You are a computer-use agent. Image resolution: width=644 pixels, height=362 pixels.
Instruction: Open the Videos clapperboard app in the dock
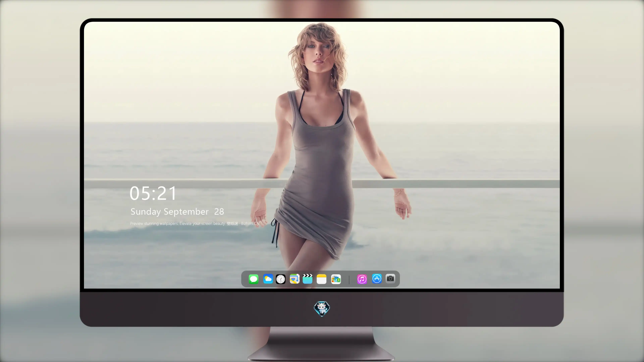coord(308,279)
